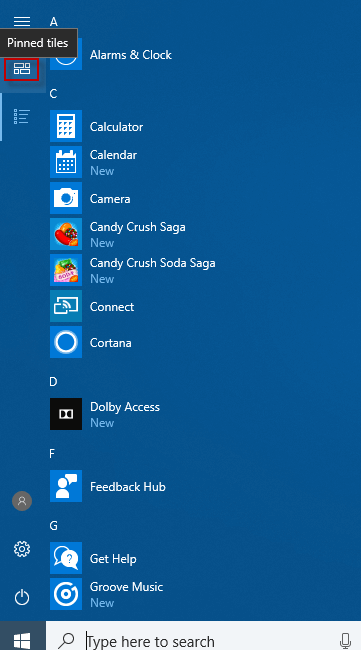Click the Cortana label text
The width and height of the screenshot is (361, 650).
(x=111, y=343)
